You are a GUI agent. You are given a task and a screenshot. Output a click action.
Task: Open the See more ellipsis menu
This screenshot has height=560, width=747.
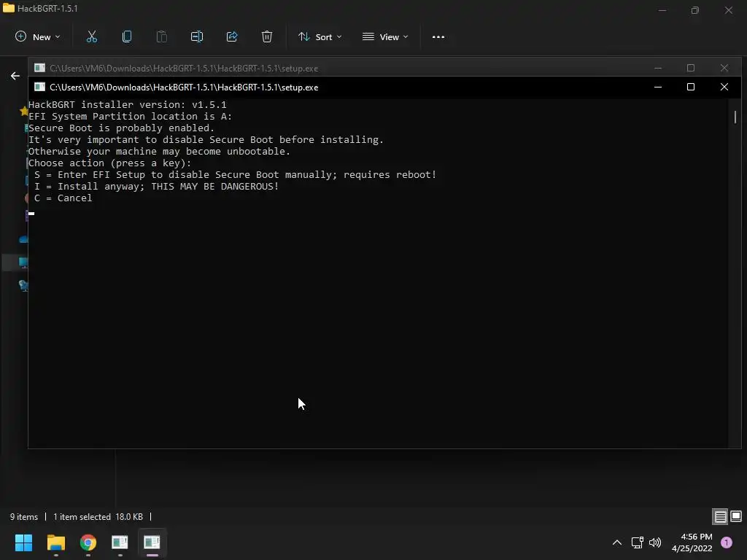[438, 36]
